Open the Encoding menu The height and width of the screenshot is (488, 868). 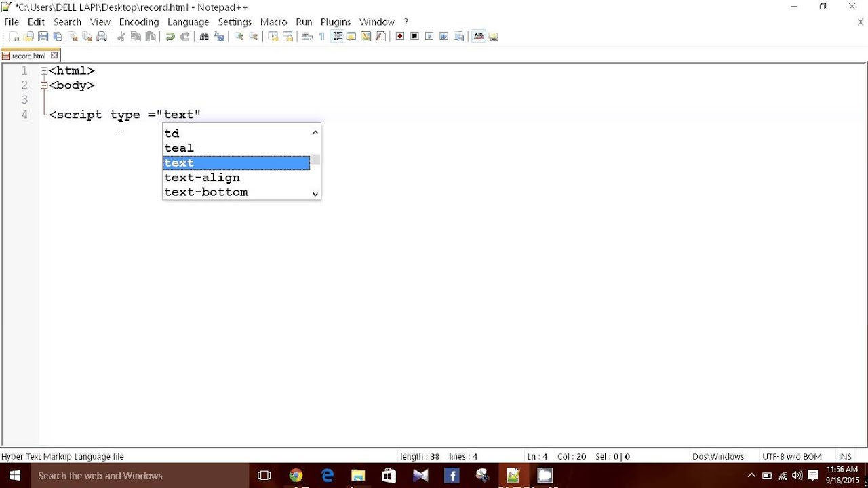pyautogui.click(x=138, y=22)
